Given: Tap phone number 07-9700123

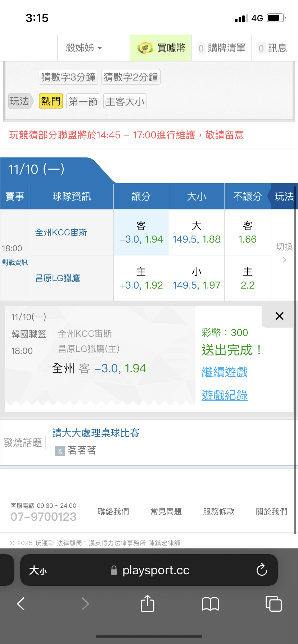Looking at the screenshot, I should tap(44, 517).
